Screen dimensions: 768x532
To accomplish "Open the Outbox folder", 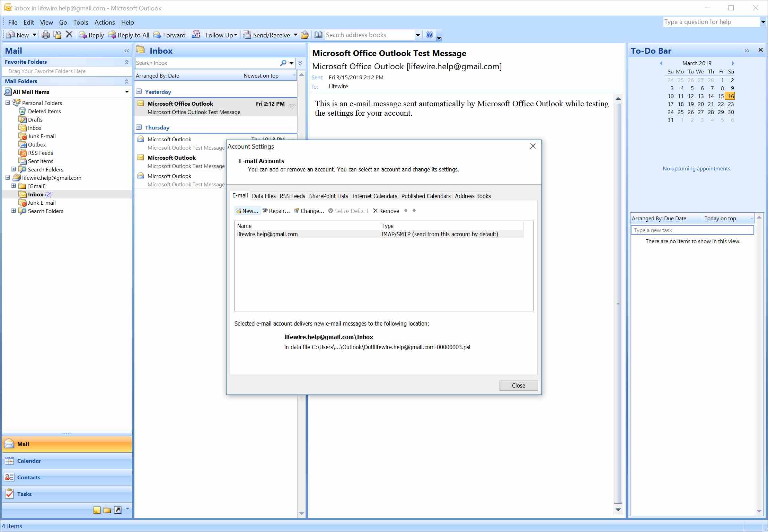I will pyautogui.click(x=37, y=144).
